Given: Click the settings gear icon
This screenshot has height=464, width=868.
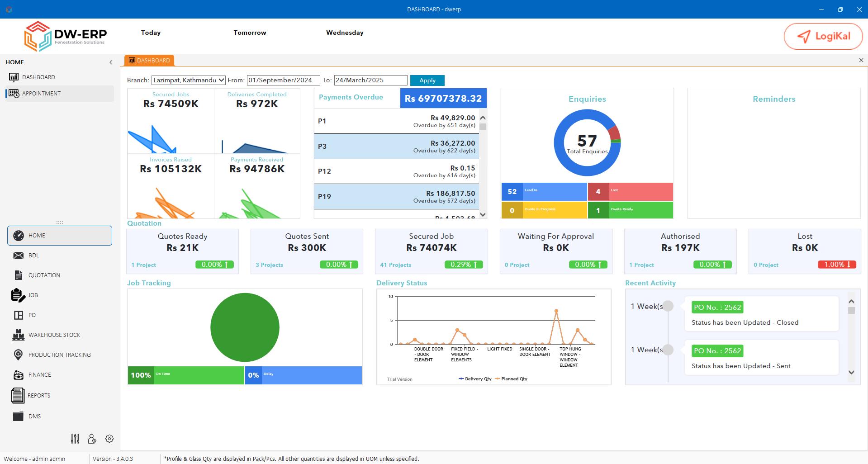Looking at the screenshot, I should pyautogui.click(x=109, y=439).
